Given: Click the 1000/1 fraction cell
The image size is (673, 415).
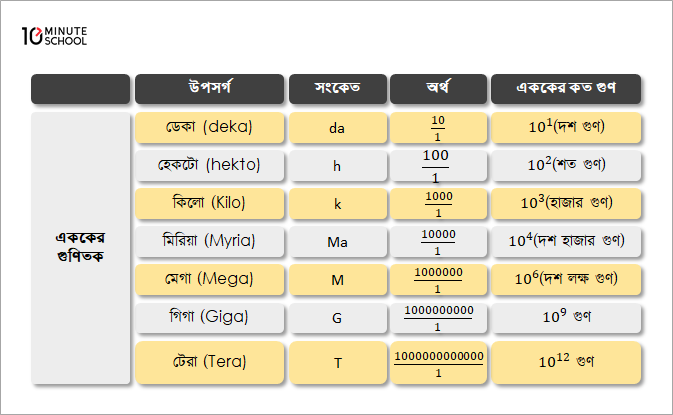Looking at the screenshot, I should pos(437,203).
